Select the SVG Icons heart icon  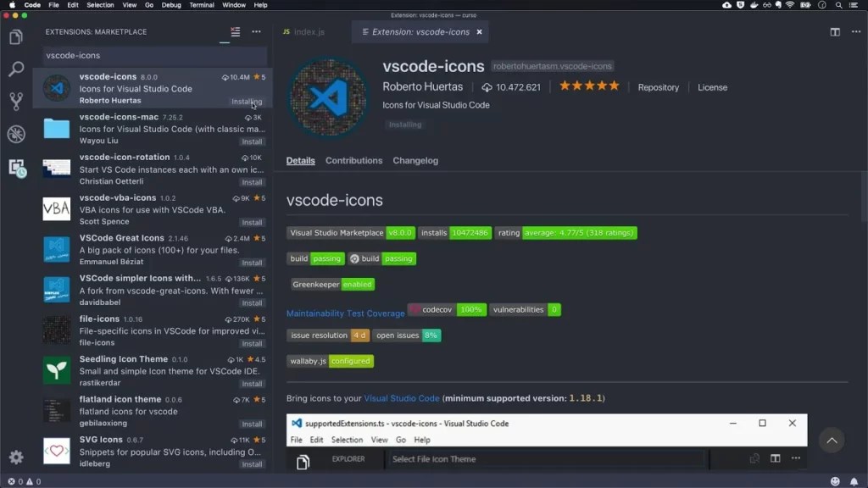pos(57,451)
